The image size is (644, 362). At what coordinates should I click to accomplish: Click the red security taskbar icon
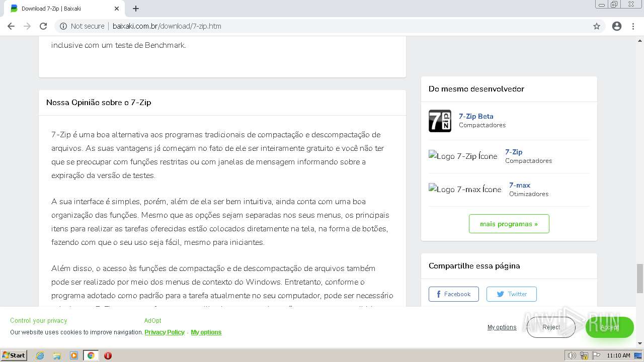(108, 355)
